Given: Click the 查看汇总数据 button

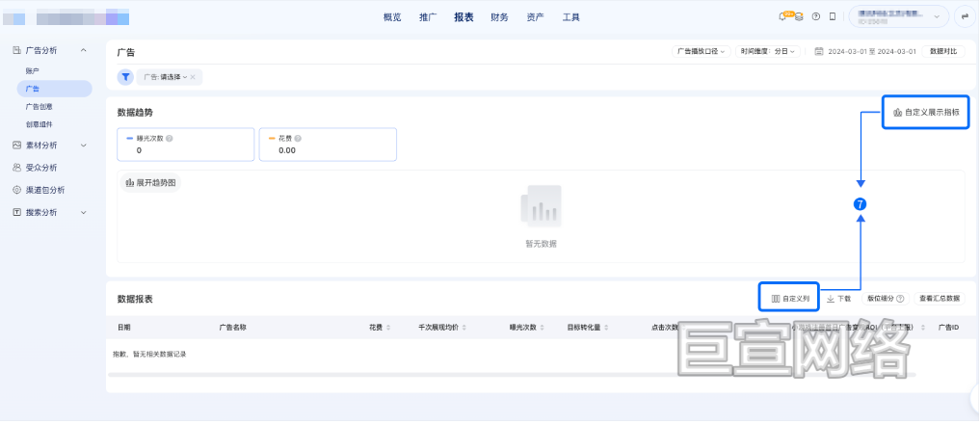Looking at the screenshot, I should pos(939,299).
